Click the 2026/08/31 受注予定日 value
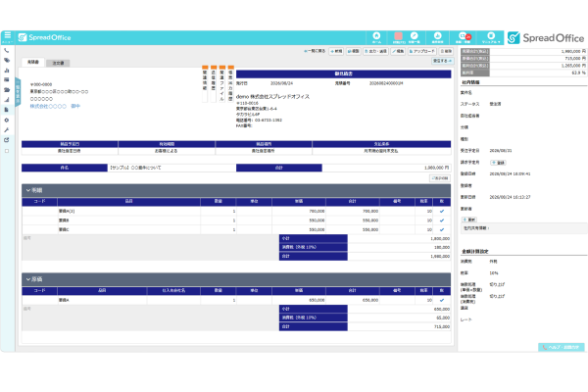The image size is (588, 392). tap(501, 151)
